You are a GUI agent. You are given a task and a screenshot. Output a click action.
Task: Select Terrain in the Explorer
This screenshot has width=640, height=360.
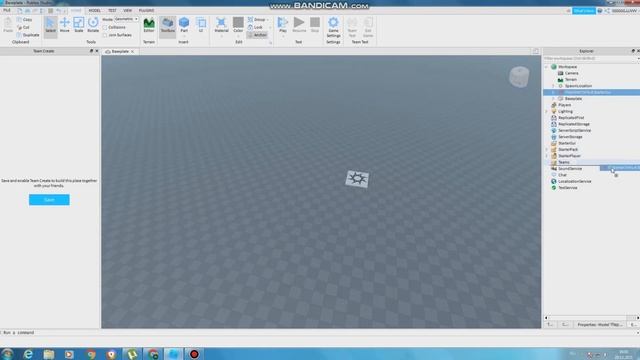coord(567,80)
